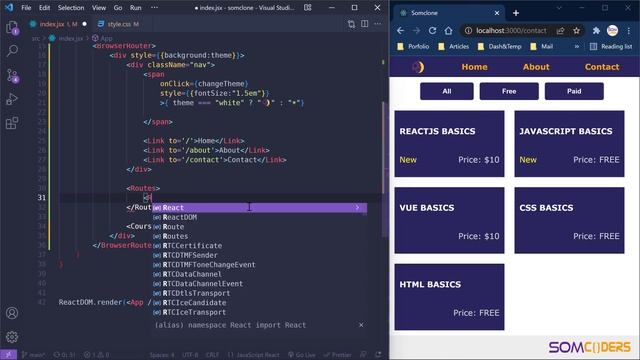Image resolution: width=640 pixels, height=360 pixels.
Task: Select the Paid courses filter
Action: click(574, 91)
